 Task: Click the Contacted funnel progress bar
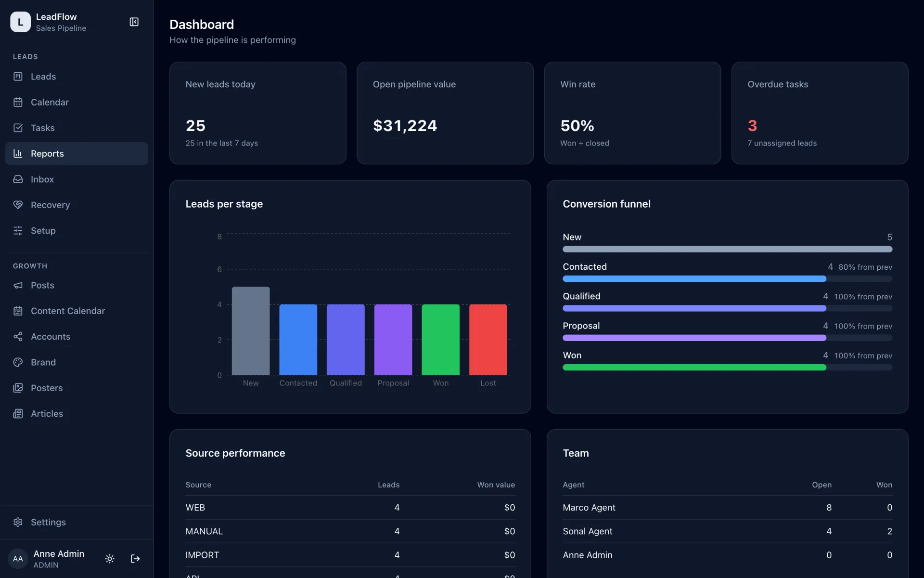click(727, 279)
